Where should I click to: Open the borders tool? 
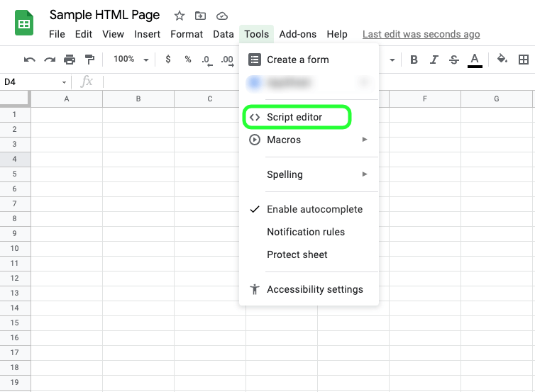[x=524, y=60]
